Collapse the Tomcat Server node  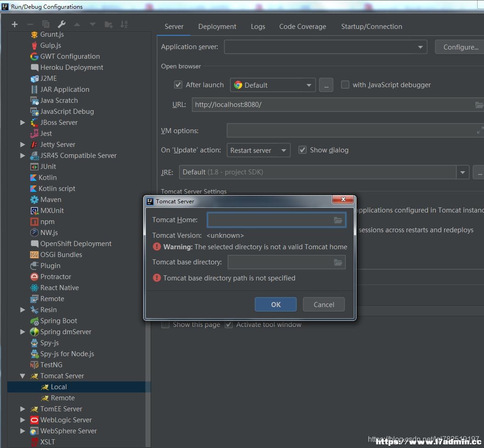pyautogui.click(x=22, y=376)
